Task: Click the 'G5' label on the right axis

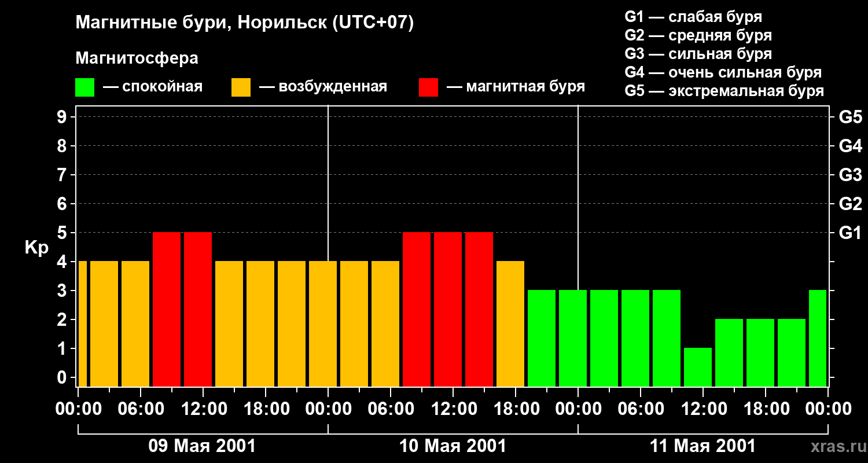Action: coord(850,117)
